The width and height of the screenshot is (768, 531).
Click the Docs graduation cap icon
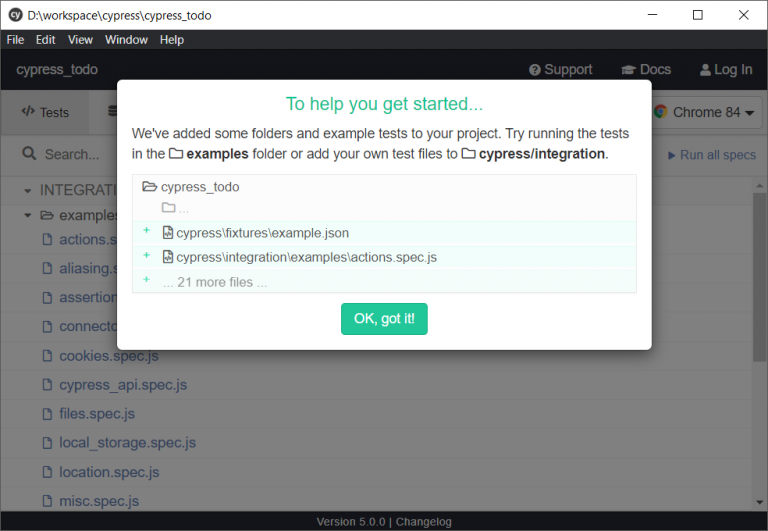(628, 70)
